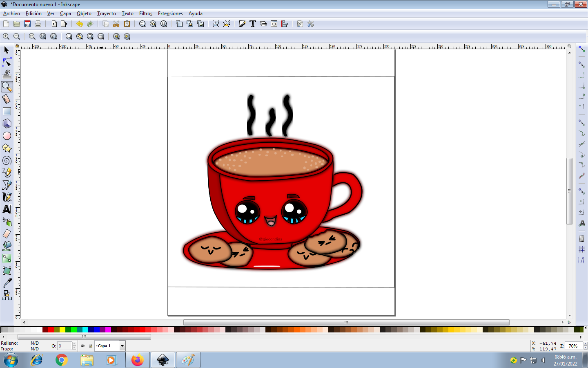Open the Objeto menu
The height and width of the screenshot is (368, 588).
point(84,13)
